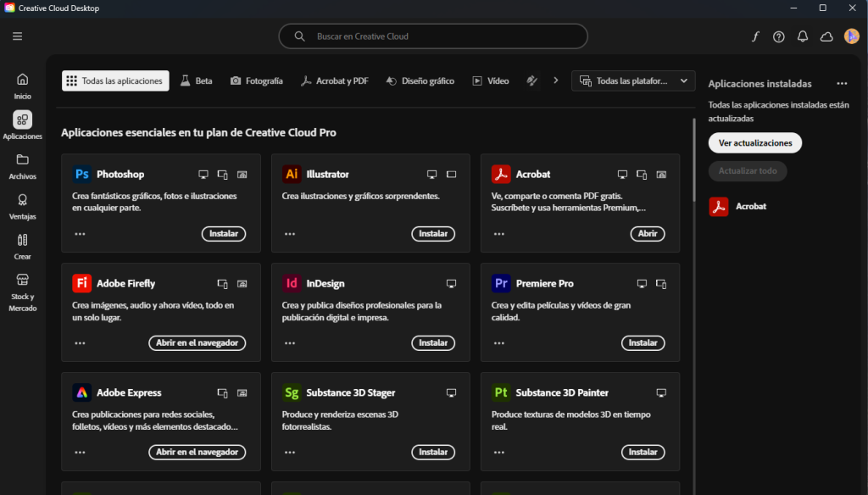Open the hamburger menu icon

coord(17,36)
